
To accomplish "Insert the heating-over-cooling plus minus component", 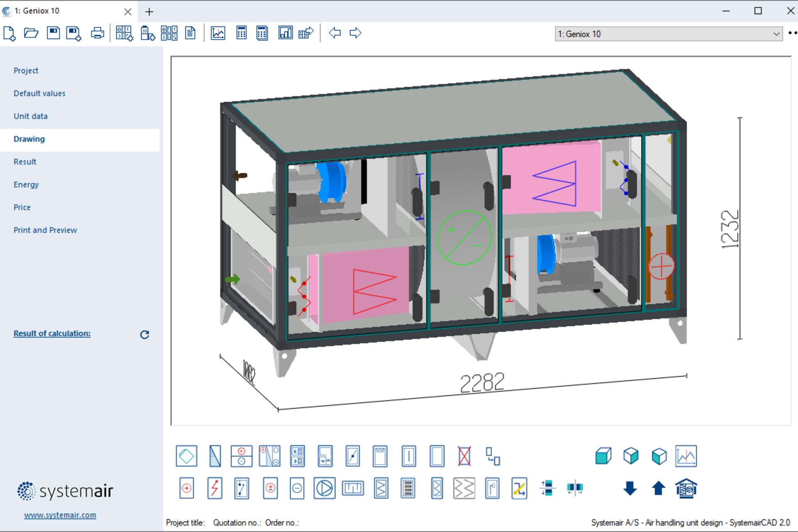I will [241, 456].
